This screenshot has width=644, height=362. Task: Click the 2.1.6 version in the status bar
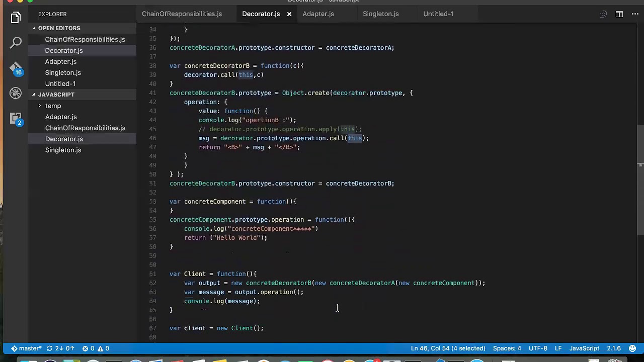coord(614,348)
